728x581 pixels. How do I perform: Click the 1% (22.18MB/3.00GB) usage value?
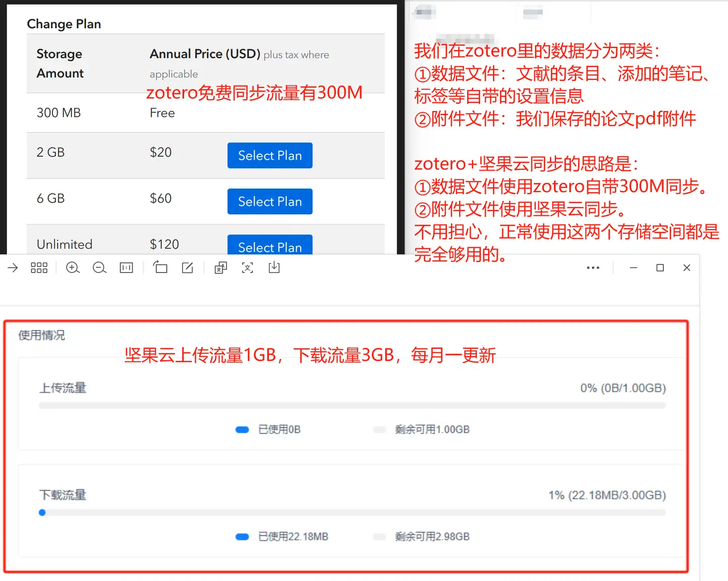point(607,495)
